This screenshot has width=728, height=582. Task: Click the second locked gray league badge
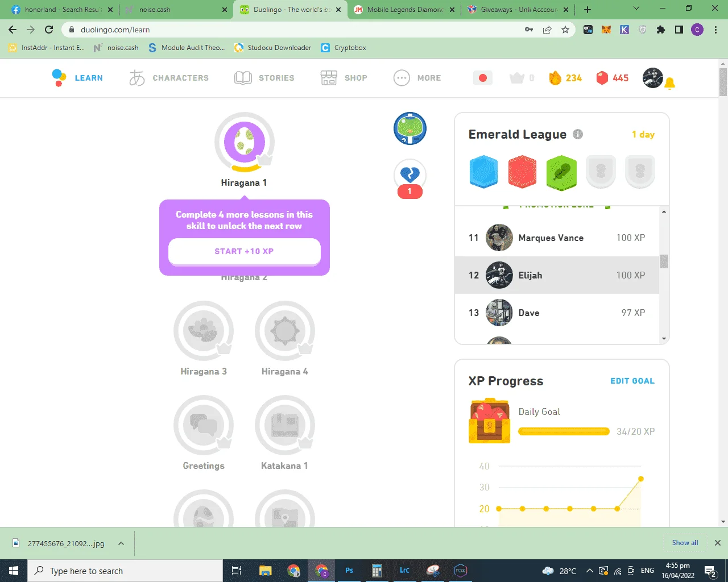click(640, 172)
